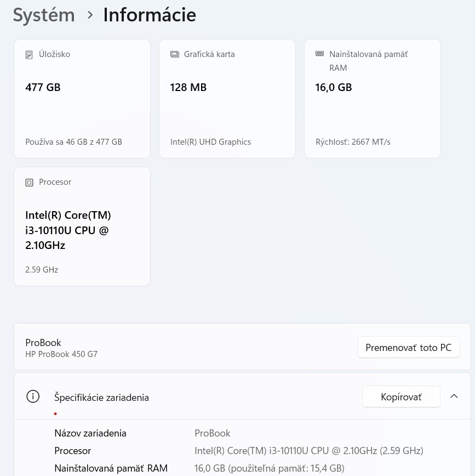The width and height of the screenshot is (475, 476).
Task: Click the info icon beside Špecifikácie zariadenia
Action: click(x=33, y=396)
